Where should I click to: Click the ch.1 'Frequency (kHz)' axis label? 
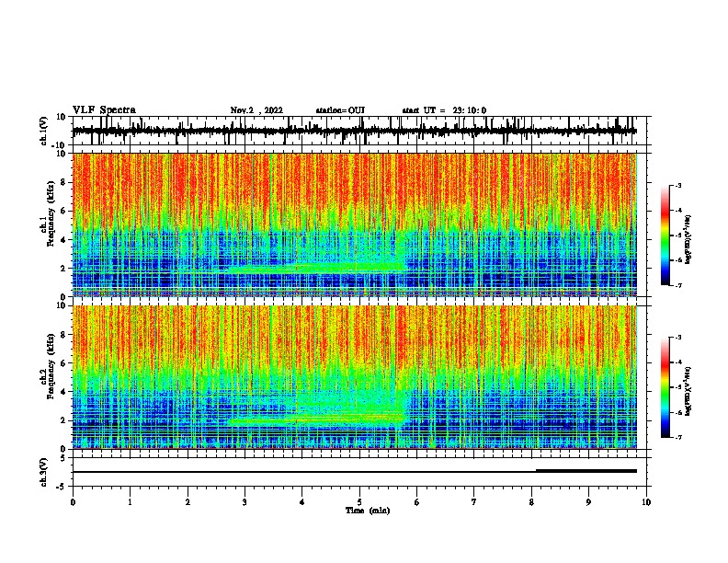pyautogui.click(x=51, y=214)
